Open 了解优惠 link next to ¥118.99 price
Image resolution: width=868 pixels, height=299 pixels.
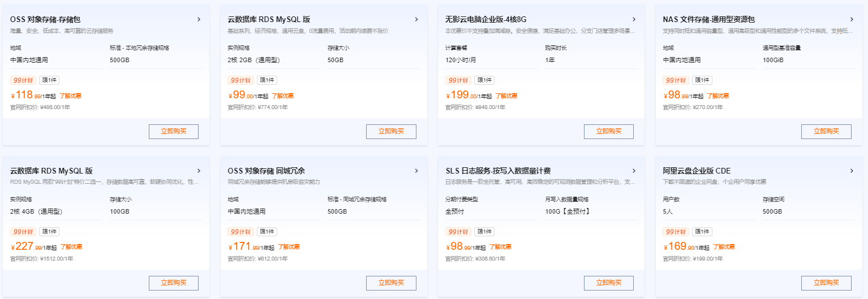click(71, 96)
